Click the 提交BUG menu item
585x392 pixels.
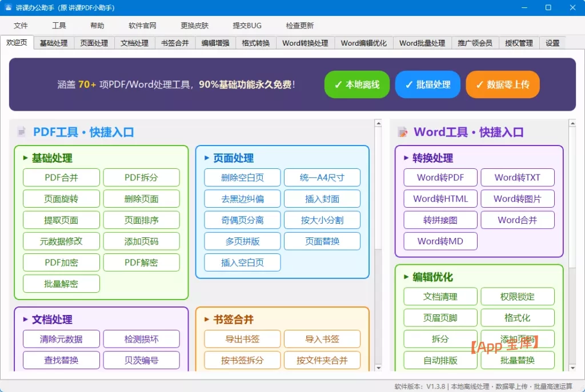(x=247, y=25)
